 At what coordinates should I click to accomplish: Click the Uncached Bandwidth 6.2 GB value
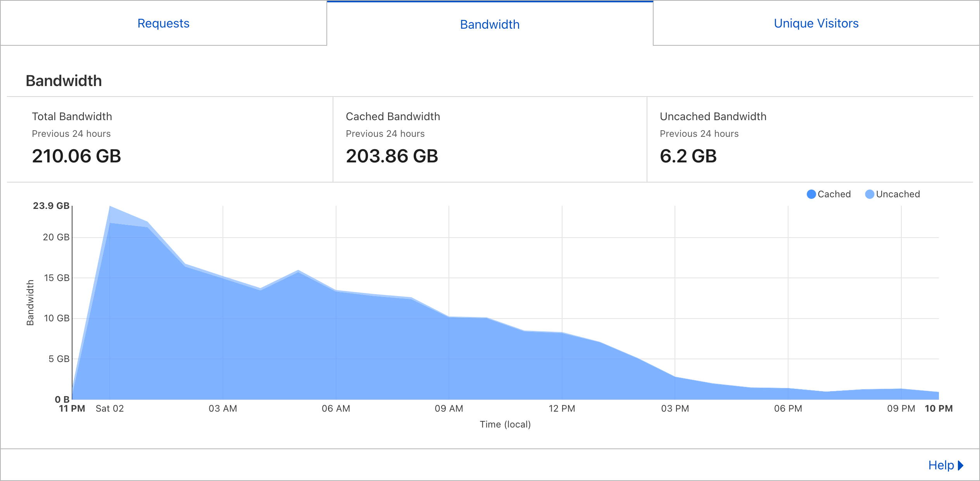click(x=688, y=156)
